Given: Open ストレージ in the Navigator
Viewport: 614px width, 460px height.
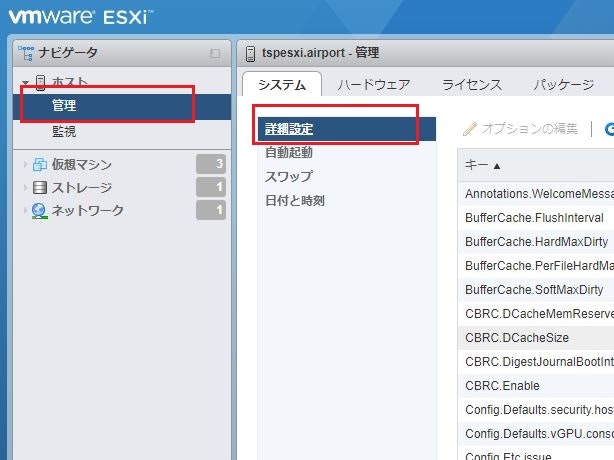Looking at the screenshot, I should pos(82,188).
